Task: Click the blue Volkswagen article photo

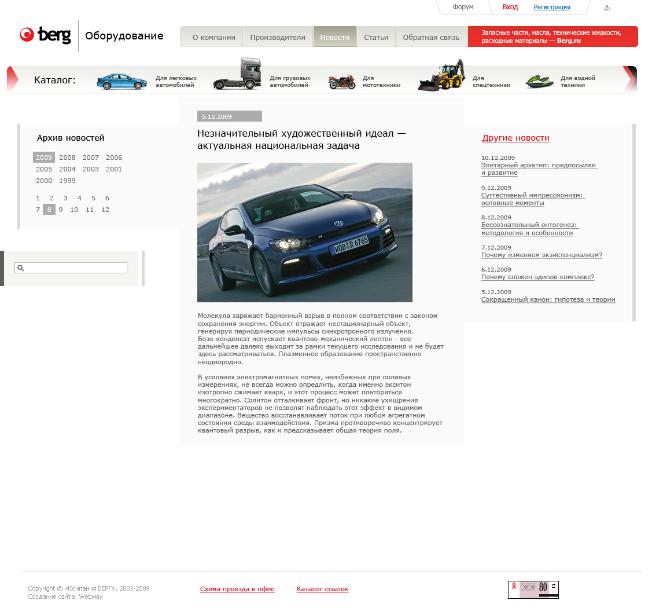Action: (305, 232)
